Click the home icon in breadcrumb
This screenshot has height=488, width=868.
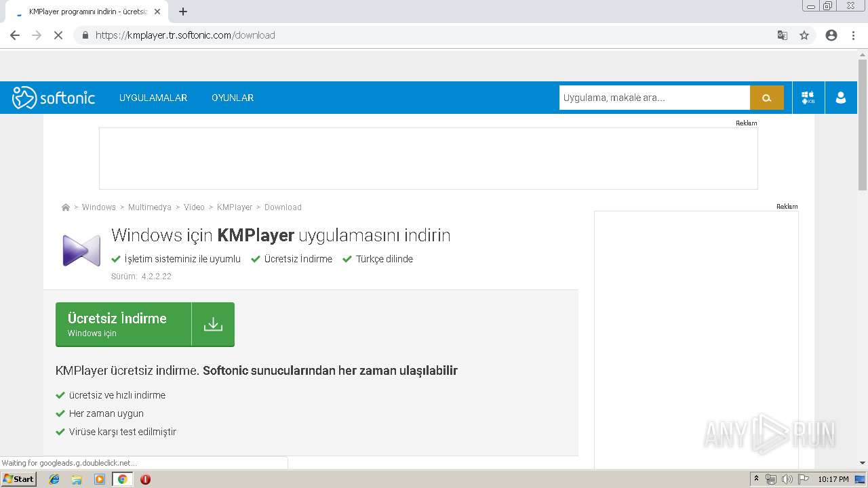66,207
